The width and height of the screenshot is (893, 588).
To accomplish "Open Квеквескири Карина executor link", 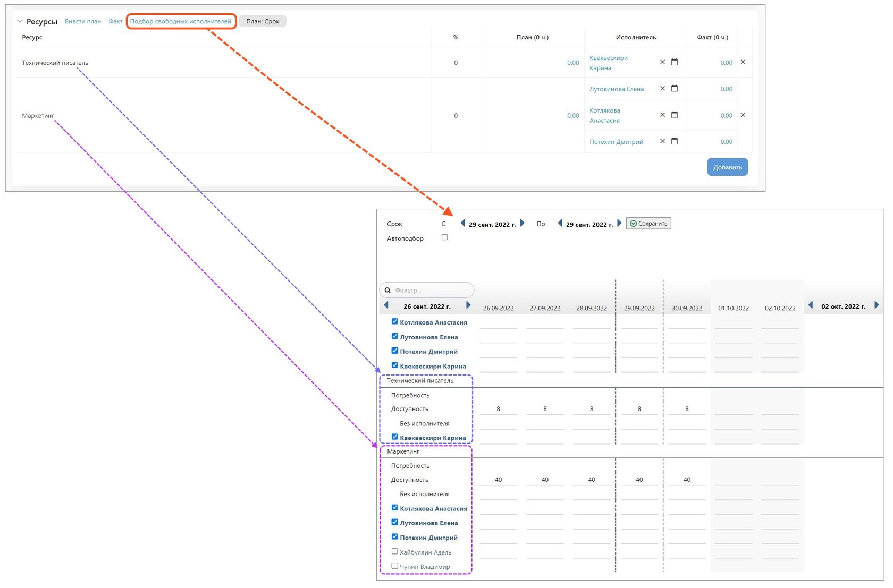I will pos(609,63).
